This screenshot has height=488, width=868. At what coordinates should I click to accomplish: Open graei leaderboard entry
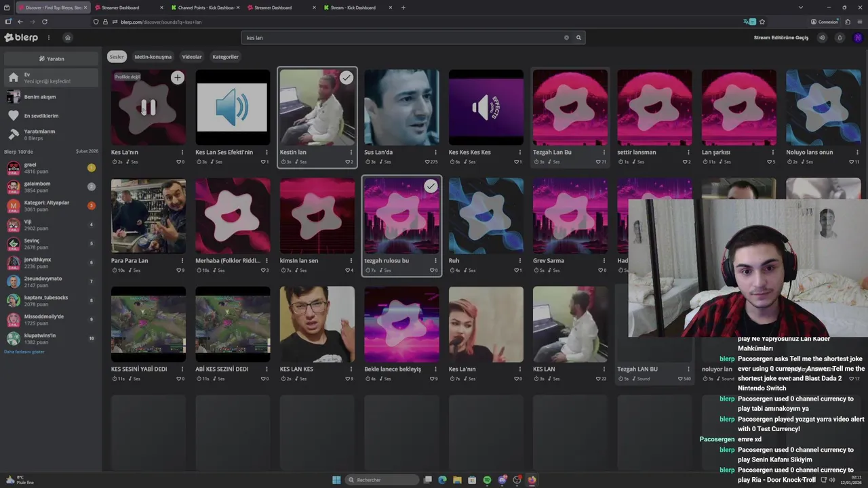pos(51,167)
